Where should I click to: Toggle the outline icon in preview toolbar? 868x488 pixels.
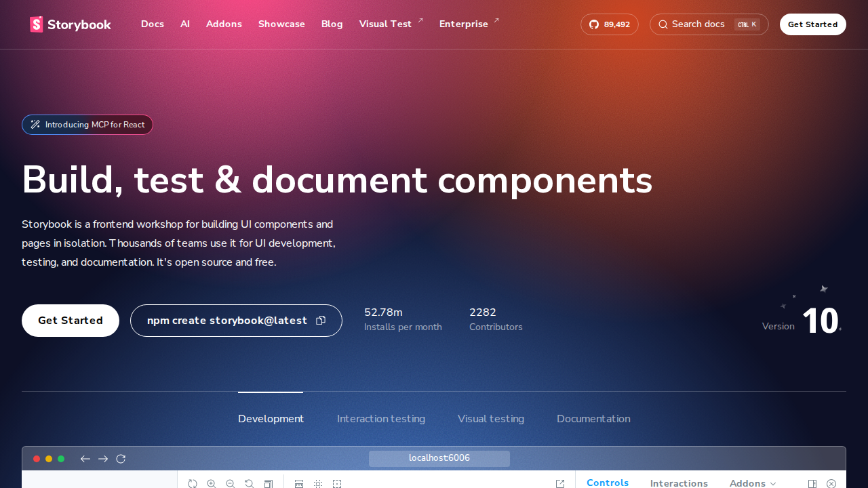[x=337, y=483]
